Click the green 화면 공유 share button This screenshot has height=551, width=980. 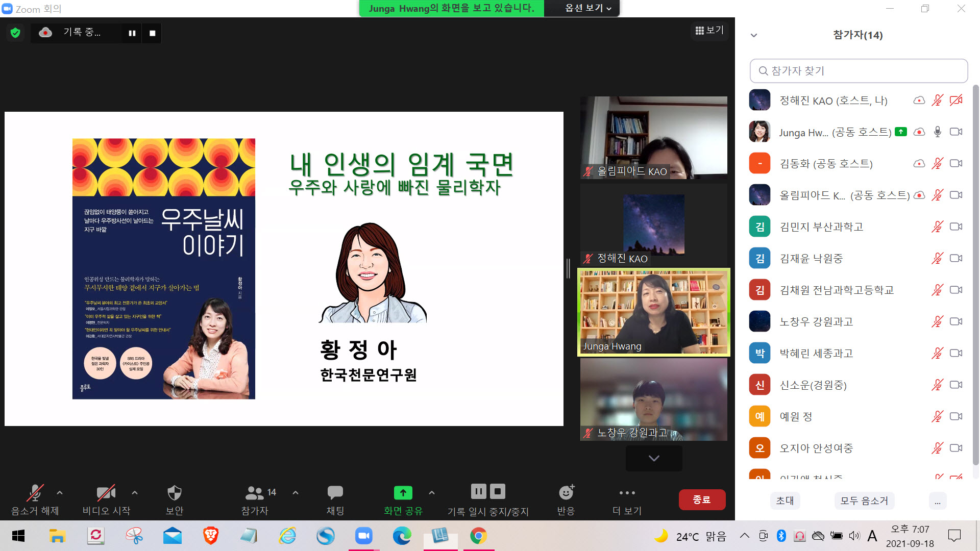[x=403, y=499]
